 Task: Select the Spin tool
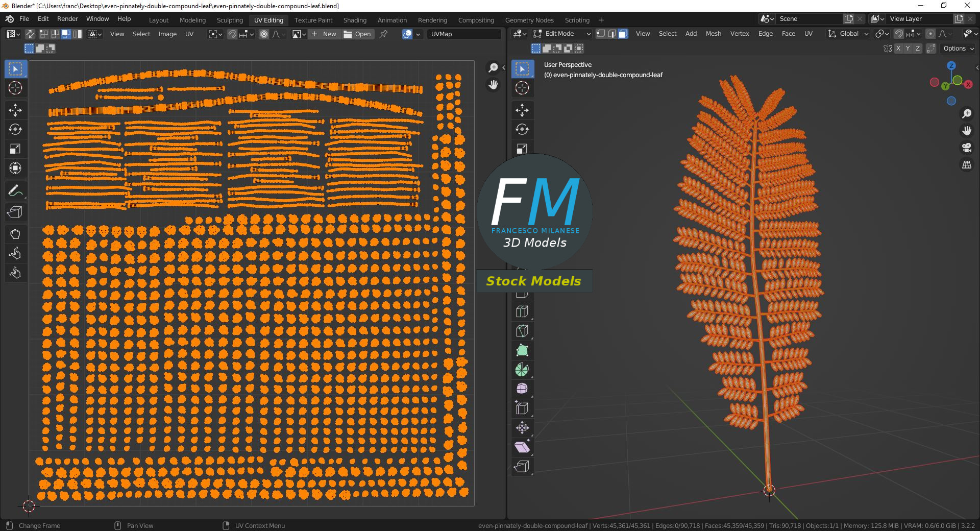tap(522, 370)
